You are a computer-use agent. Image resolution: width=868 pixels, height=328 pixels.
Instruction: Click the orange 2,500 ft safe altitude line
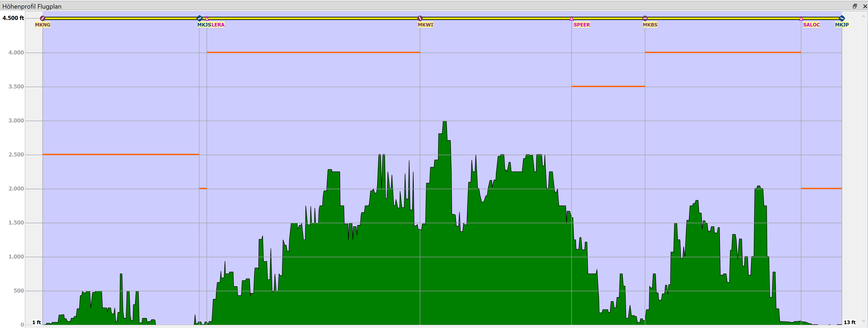click(121, 154)
